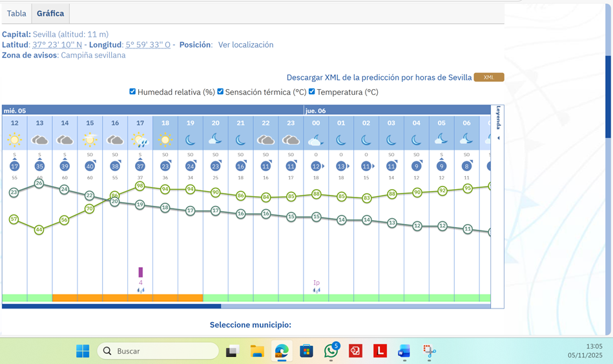This screenshot has height=364, width=613.
Task: Click the green status bar under hour 12
Action: (14, 298)
